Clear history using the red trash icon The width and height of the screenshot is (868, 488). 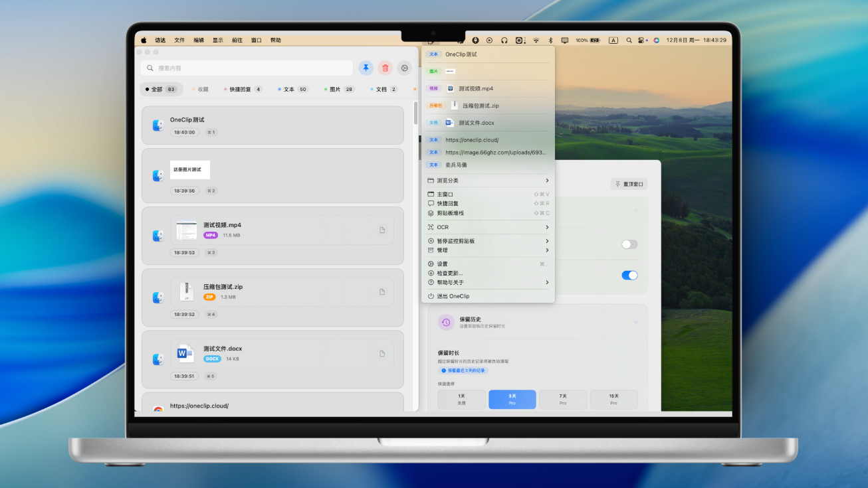tap(385, 67)
